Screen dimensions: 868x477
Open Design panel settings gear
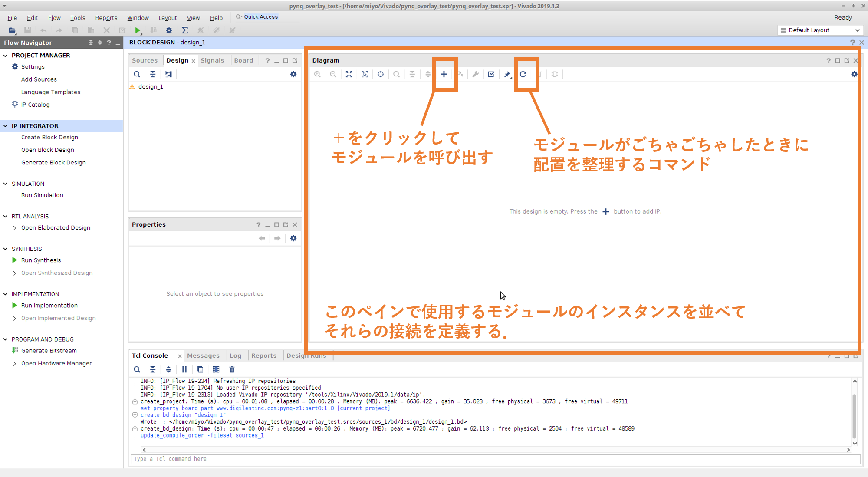[x=293, y=74]
